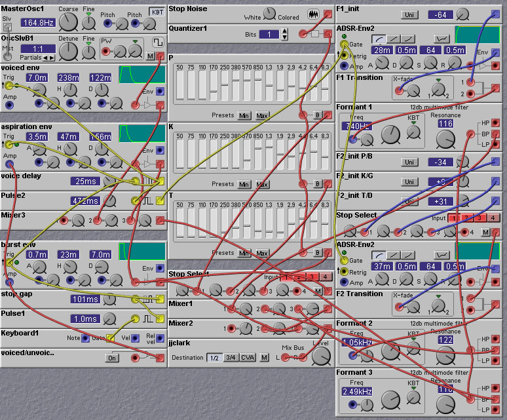507x420 pixels.
Task: Click the square waveform icon on OscSlvB1
Action: coord(157,43)
